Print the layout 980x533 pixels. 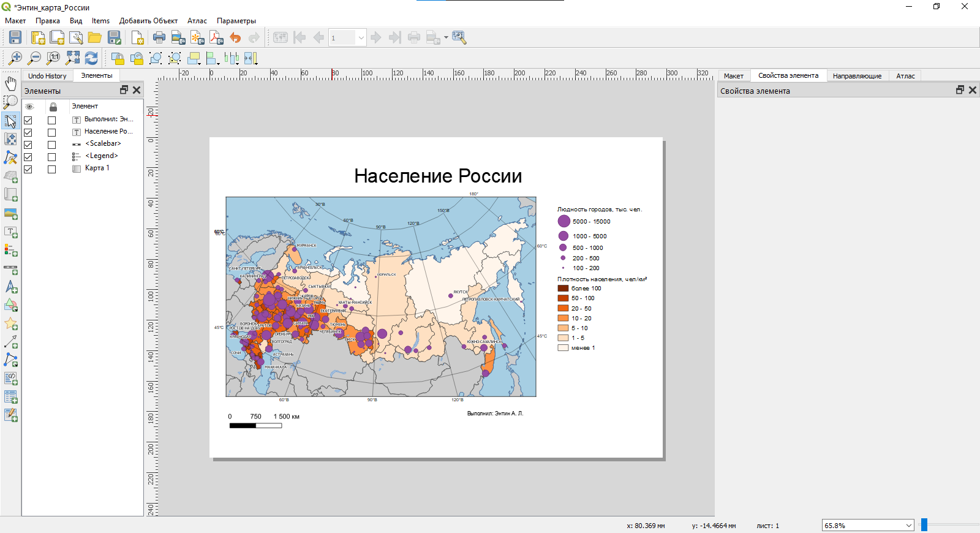[x=159, y=37]
